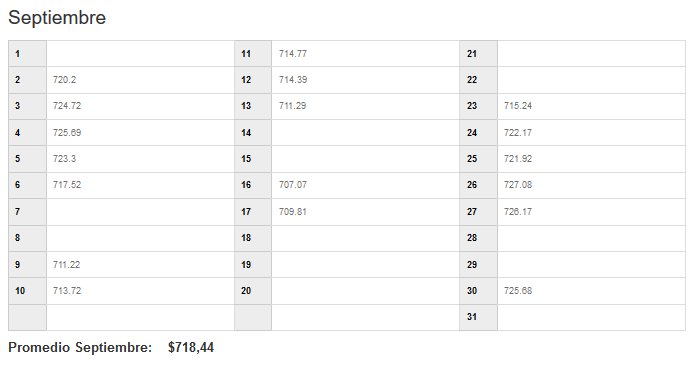The height and width of the screenshot is (368, 696).
Task: Click the 711.22 entry for day 9
Action: point(67,265)
